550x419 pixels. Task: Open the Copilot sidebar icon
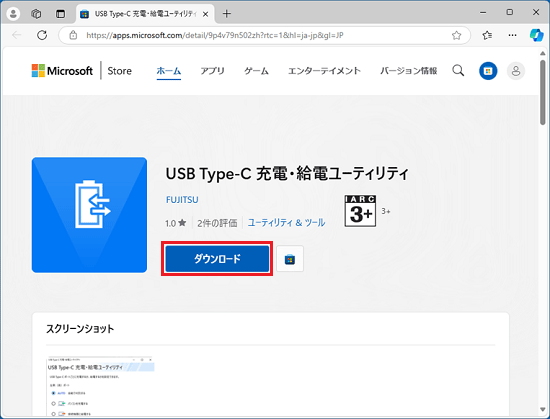536,35
